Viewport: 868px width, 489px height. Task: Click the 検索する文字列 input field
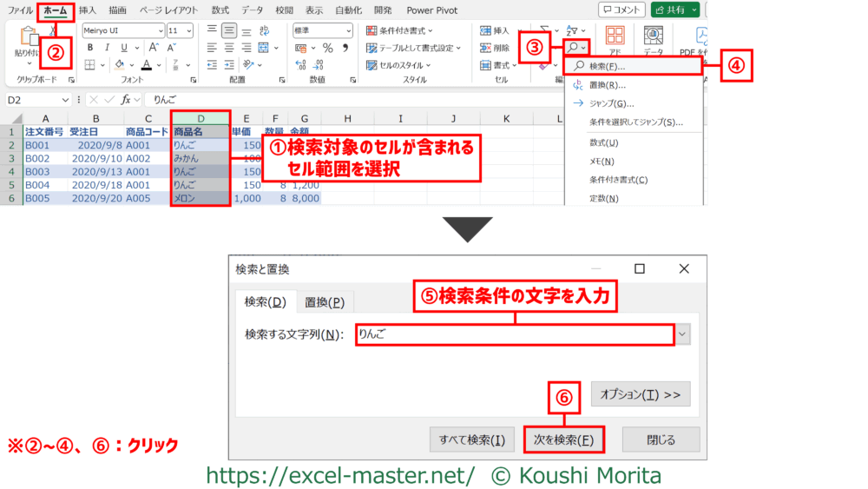tap(514, 334)
